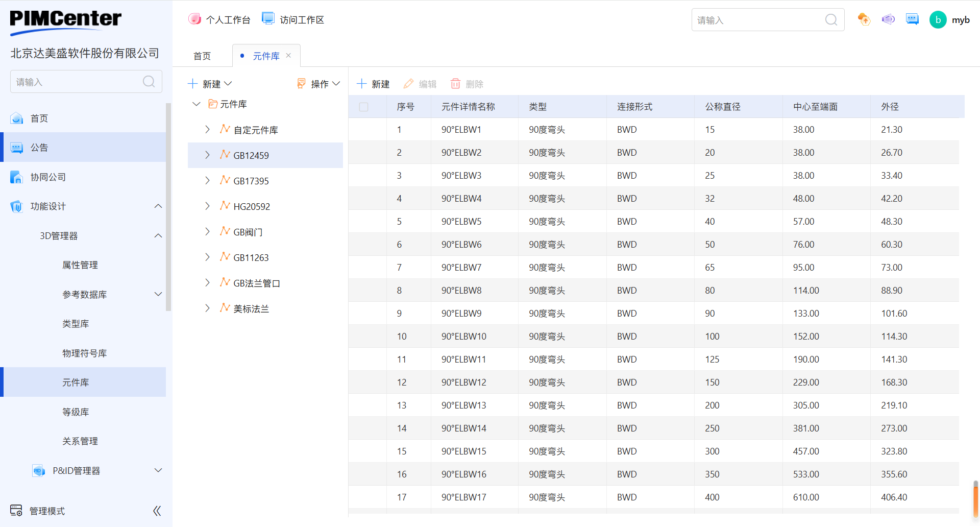The height and width of the screenshot is (527, 980).
Task: Click the HG20592 library icon
Action: pyautogui.click(x=225, y=206)
